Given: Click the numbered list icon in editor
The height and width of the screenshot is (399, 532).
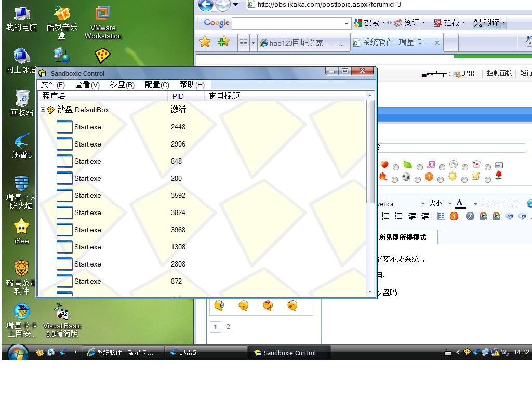Looking at the screenshot, I should pos(385,216).
